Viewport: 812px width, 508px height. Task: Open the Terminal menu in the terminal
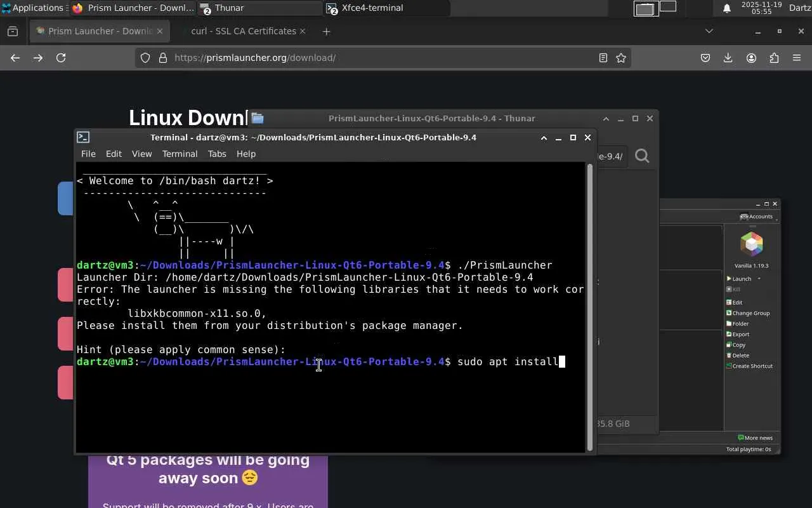tap(180, 154)
